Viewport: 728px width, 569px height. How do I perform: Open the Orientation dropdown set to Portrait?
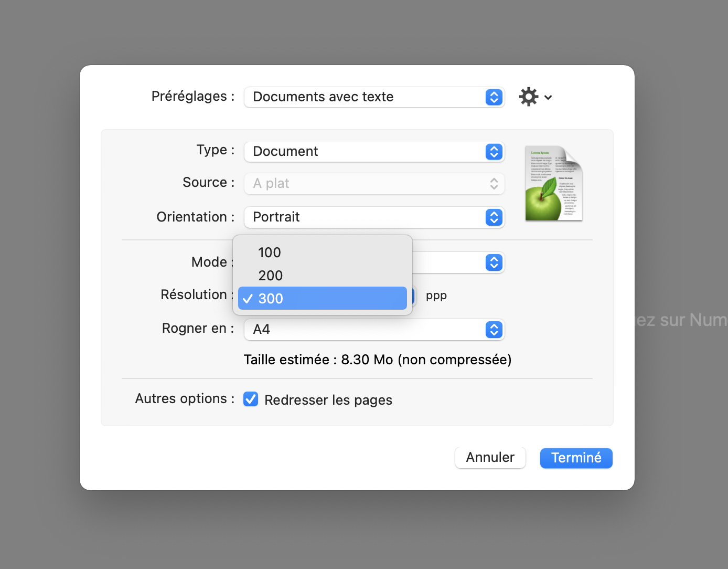point(374,217)
